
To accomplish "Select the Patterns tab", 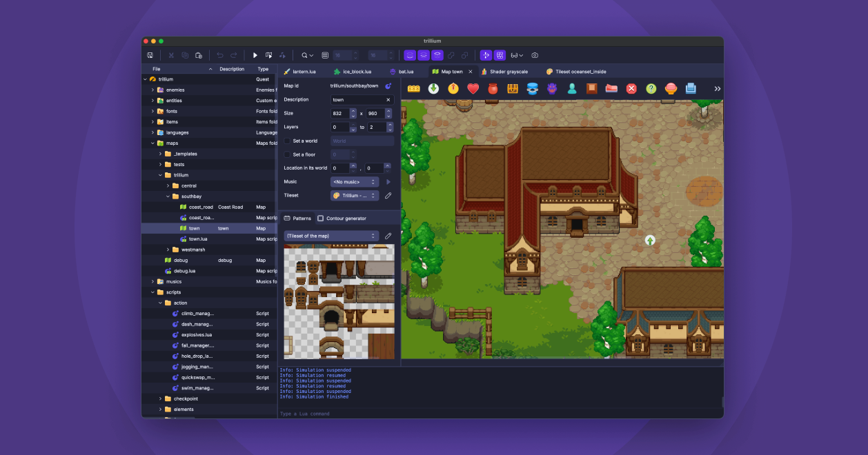I will coord(297,219).
